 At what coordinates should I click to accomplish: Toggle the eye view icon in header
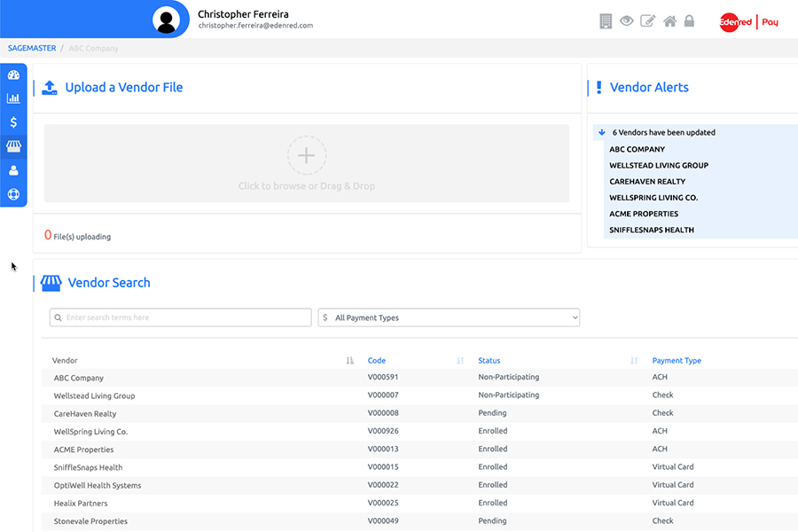627,21
